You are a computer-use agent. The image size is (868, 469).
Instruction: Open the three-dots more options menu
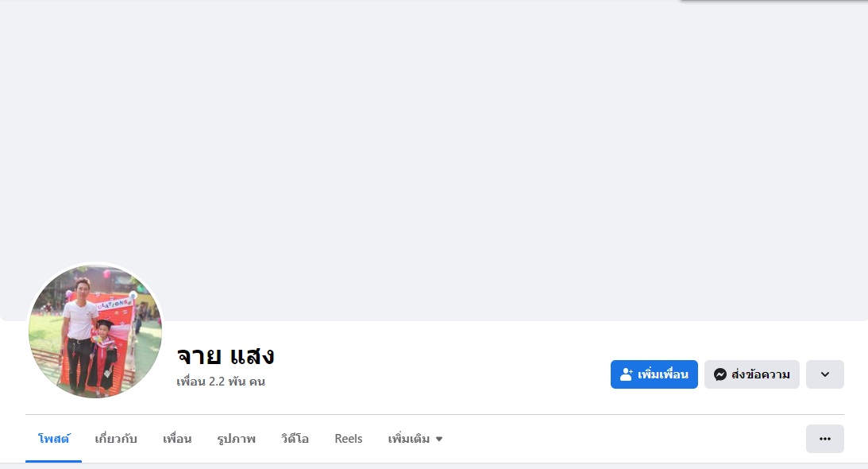(x=824, y=439)
